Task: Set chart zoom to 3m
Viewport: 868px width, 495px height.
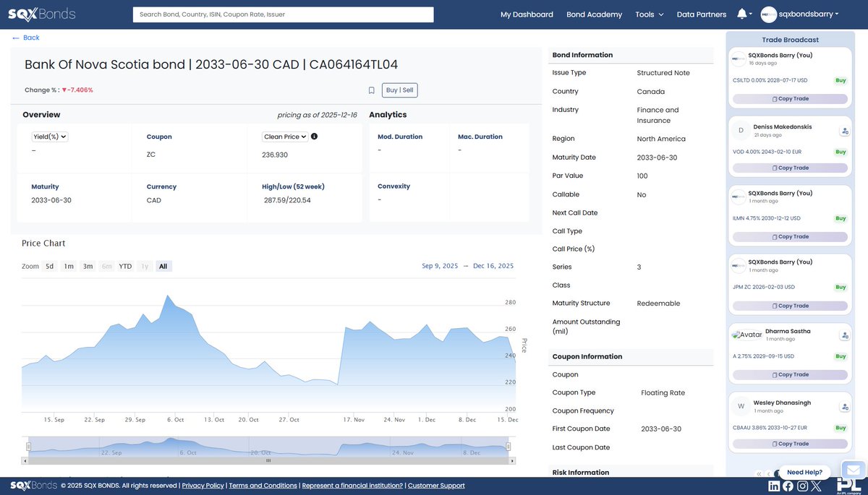Action: (x=88, y=266)
